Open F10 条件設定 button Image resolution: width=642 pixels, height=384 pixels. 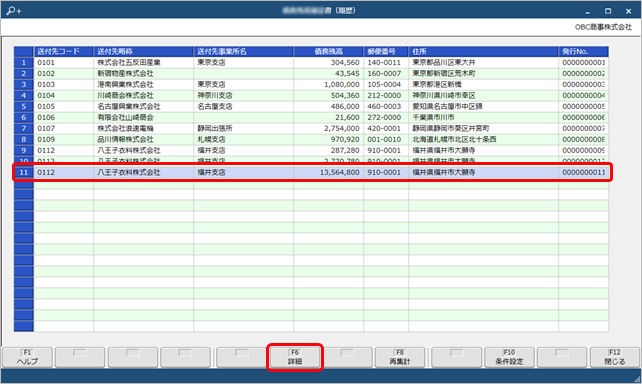(509, 357)
